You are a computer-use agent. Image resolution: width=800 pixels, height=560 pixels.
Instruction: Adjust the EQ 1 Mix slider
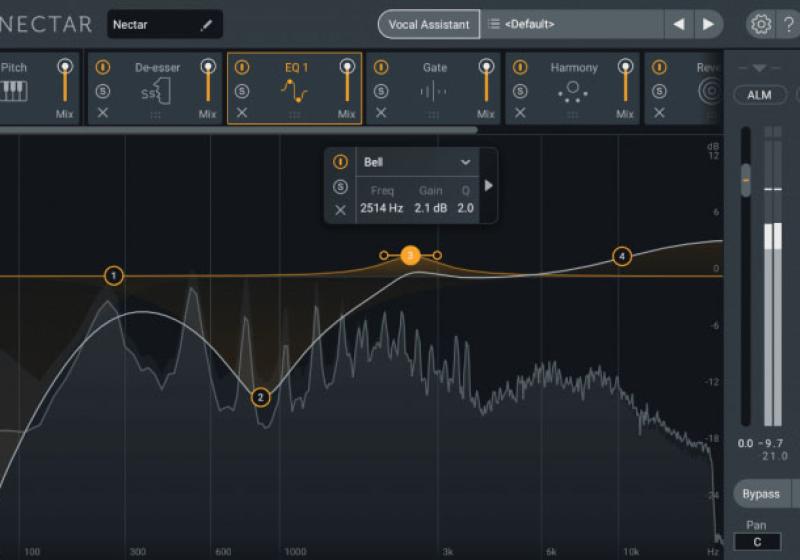pyautogui.click(x=347, y=82)
